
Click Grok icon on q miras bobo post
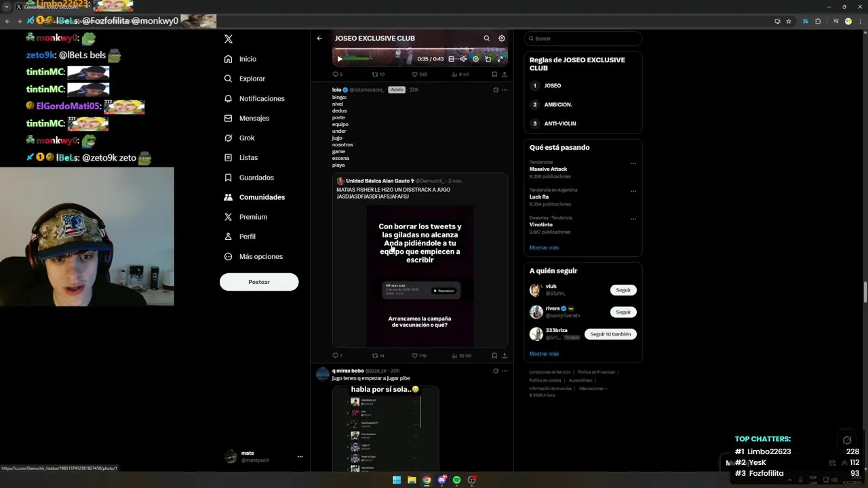pos(496,371)
